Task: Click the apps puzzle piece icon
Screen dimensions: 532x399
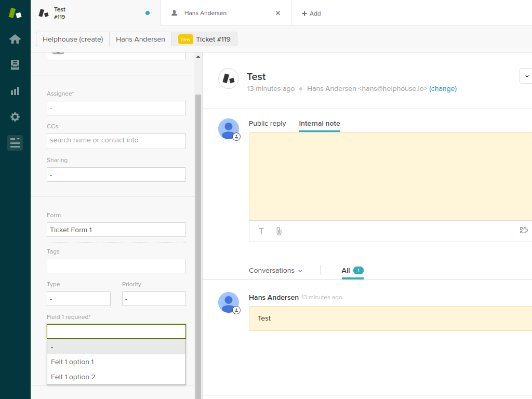Action: coord(523,231)
